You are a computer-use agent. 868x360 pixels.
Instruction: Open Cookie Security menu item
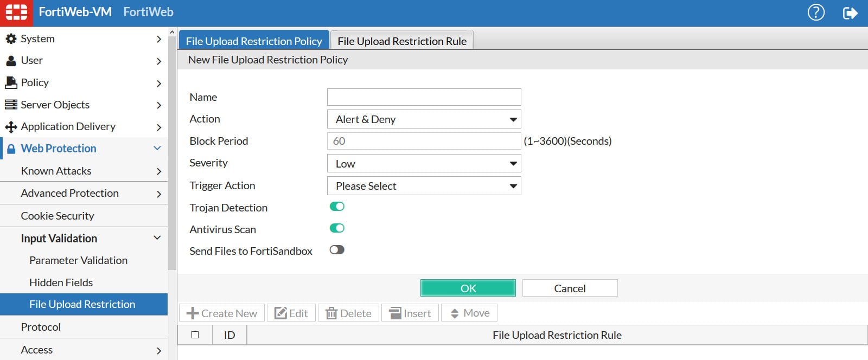click(x=84, y=216)
